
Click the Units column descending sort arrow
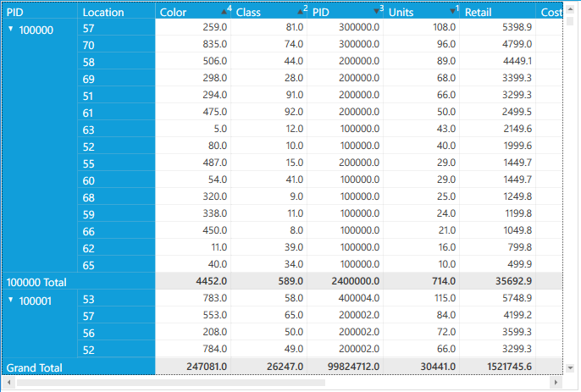coord(453,11)
